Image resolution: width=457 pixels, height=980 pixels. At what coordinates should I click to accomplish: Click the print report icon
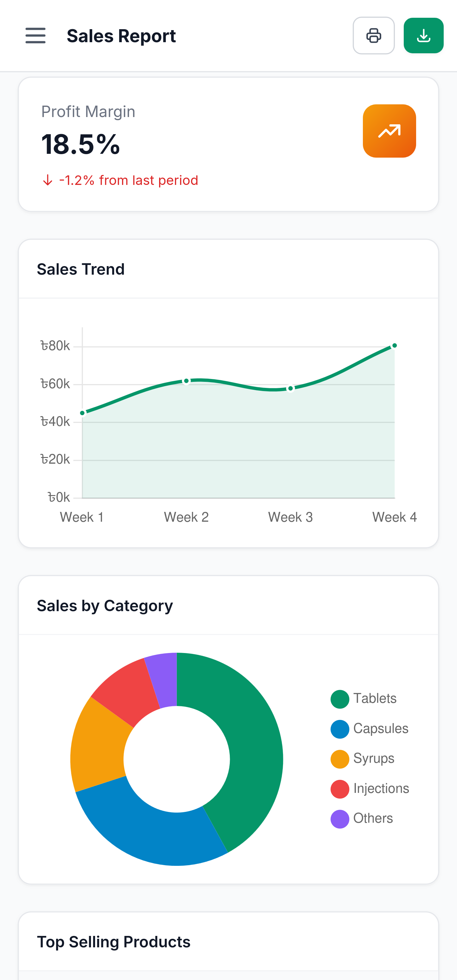(374, 36)
